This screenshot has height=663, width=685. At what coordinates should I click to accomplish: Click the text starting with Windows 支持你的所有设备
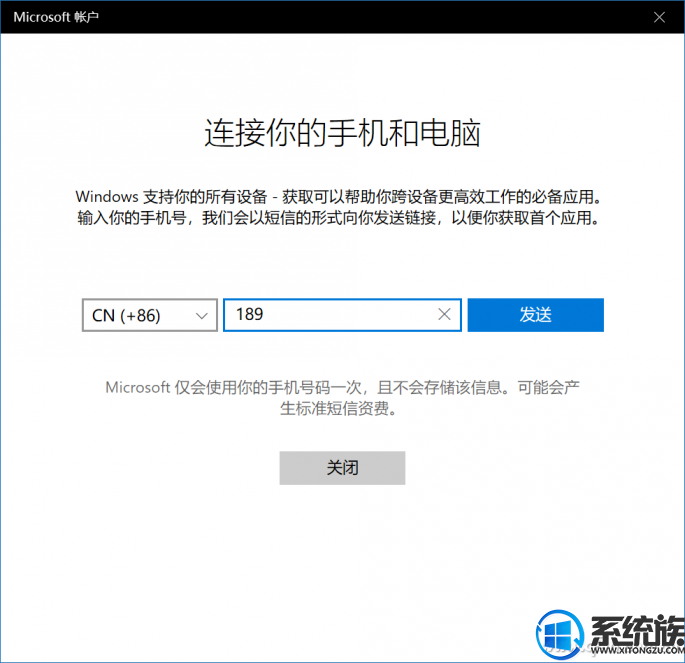pyautogui.click(x=339, y=197)
